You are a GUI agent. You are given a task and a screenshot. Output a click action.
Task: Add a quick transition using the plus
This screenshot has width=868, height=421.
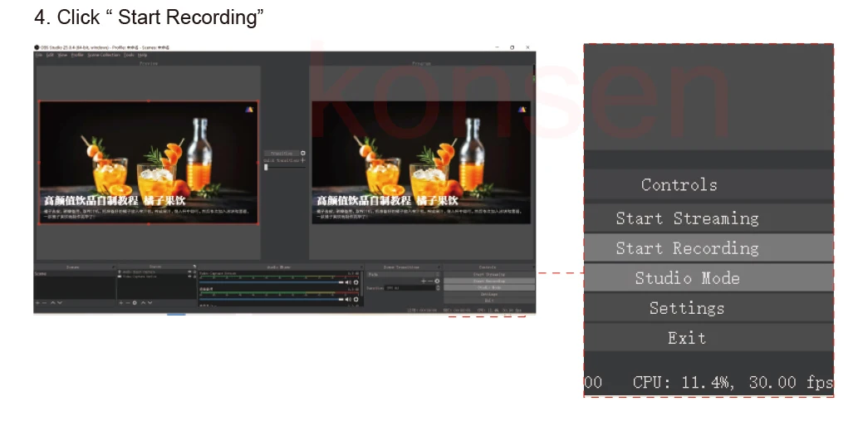[x=303, y=160]
